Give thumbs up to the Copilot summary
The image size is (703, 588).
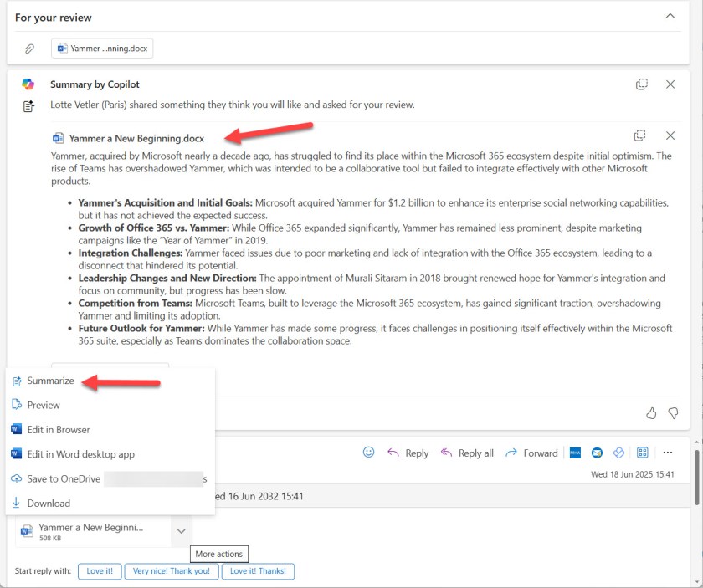point(651,413)
